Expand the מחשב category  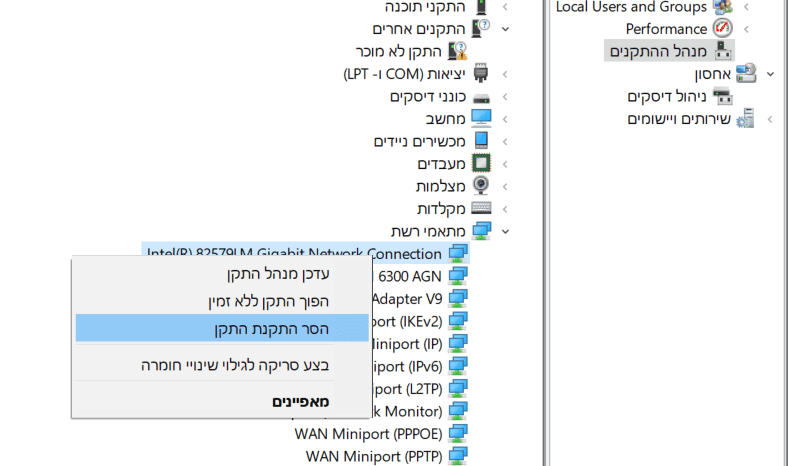[505, 119]
